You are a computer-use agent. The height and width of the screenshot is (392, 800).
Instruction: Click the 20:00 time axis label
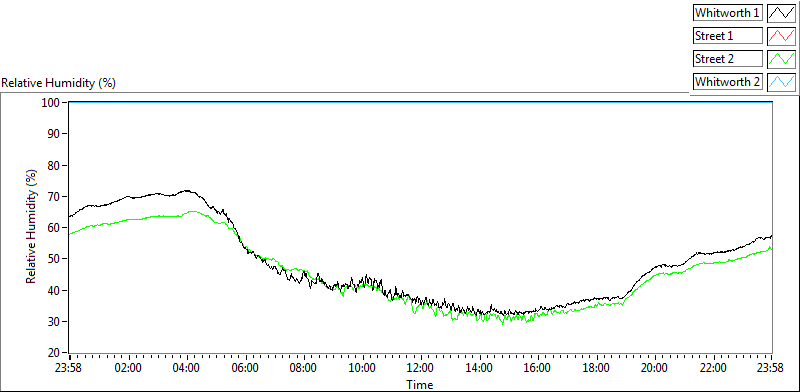(x=654, y=369)
